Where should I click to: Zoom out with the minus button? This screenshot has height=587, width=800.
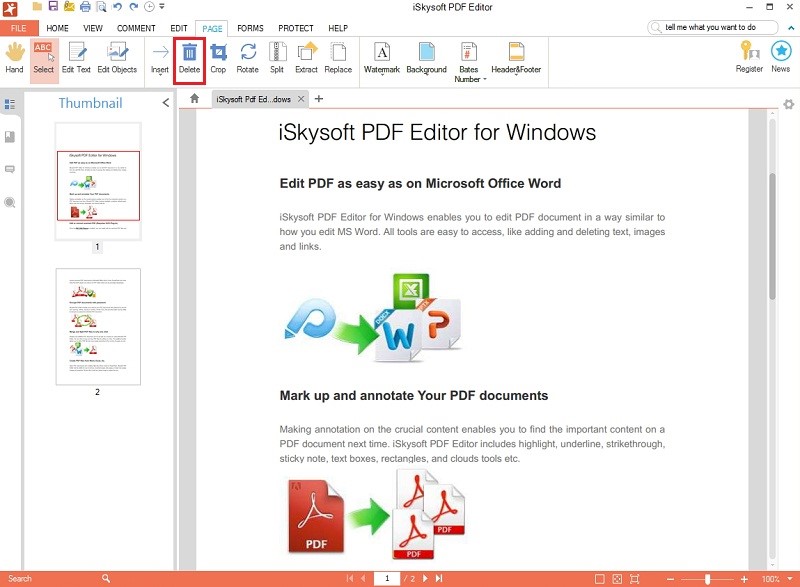pyautogui.click(x=671, y=579)
